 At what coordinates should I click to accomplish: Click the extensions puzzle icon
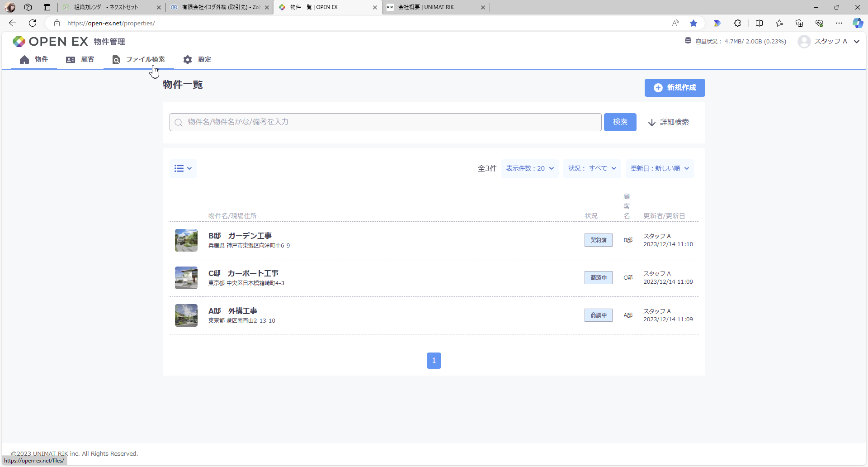pyautogui.click(x=737, y=23)
